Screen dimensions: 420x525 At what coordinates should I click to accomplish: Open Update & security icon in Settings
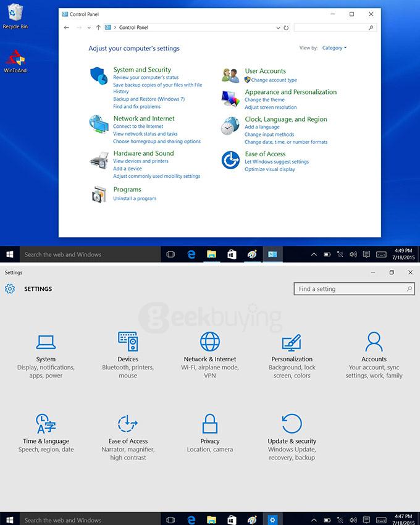tap(292, 424)
